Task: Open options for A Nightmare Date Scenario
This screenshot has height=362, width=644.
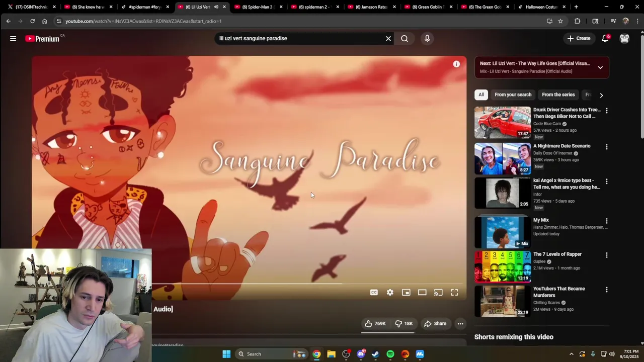Action: pyautogui.click(x=606, y=147)
